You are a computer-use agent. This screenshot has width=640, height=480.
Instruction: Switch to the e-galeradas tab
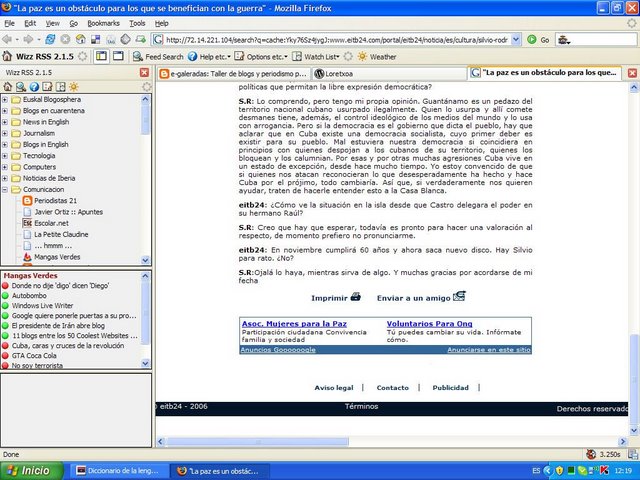(x=234, y=74)
